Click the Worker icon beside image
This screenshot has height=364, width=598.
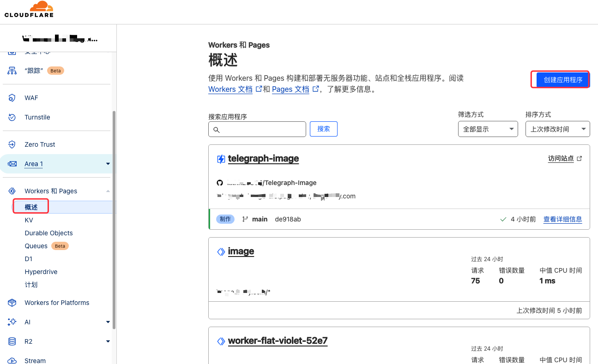point(221,252)
